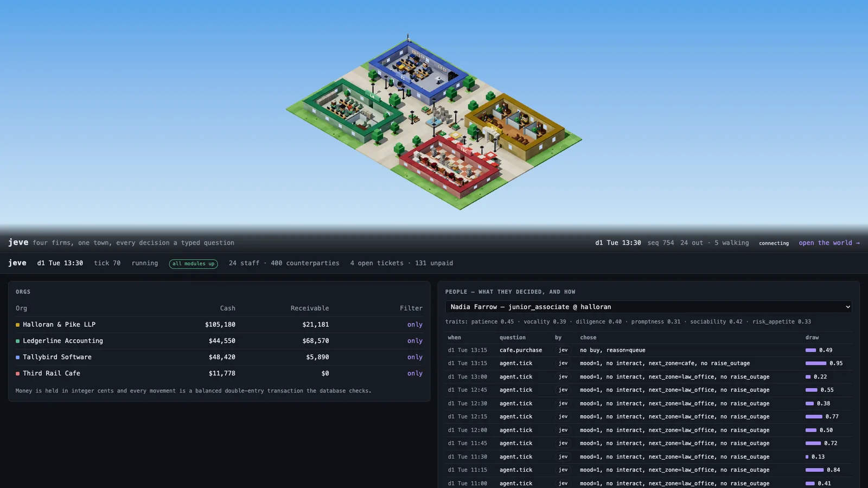
Task: Click the 'question' column header
Action: point(513,337)
